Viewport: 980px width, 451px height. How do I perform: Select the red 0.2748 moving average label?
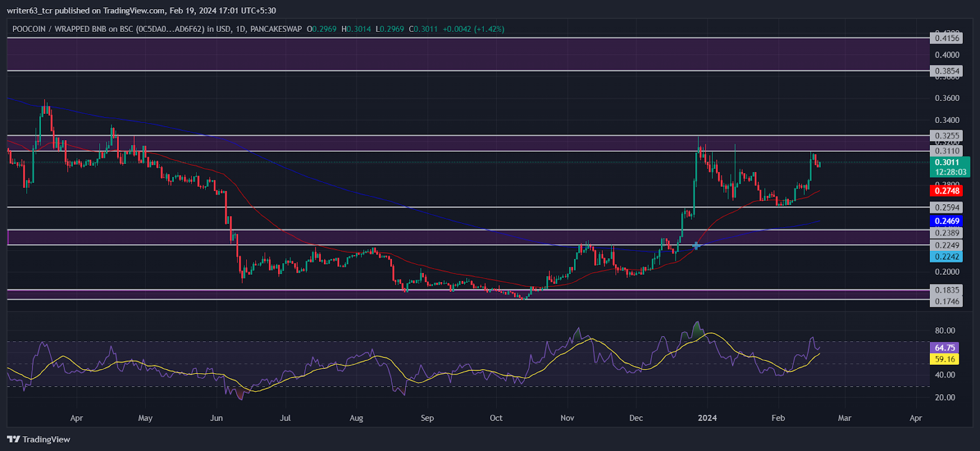(x=947, y=191)
